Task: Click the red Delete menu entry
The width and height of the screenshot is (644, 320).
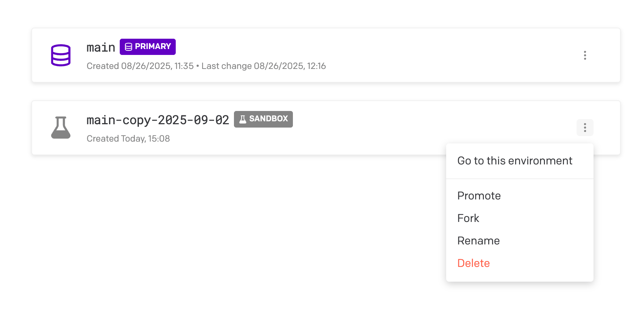Action: (x=473, y=263)
